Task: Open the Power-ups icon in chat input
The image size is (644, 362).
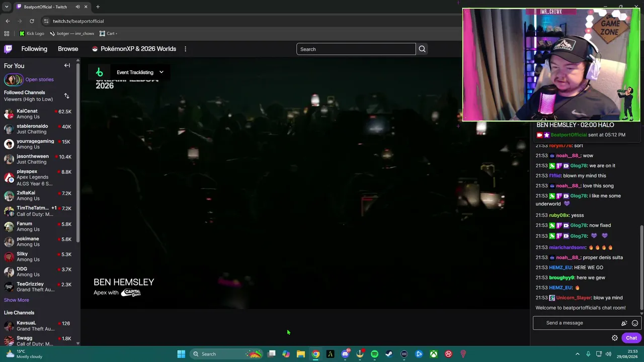Action: pyautogui.click(x=624, y=323)
